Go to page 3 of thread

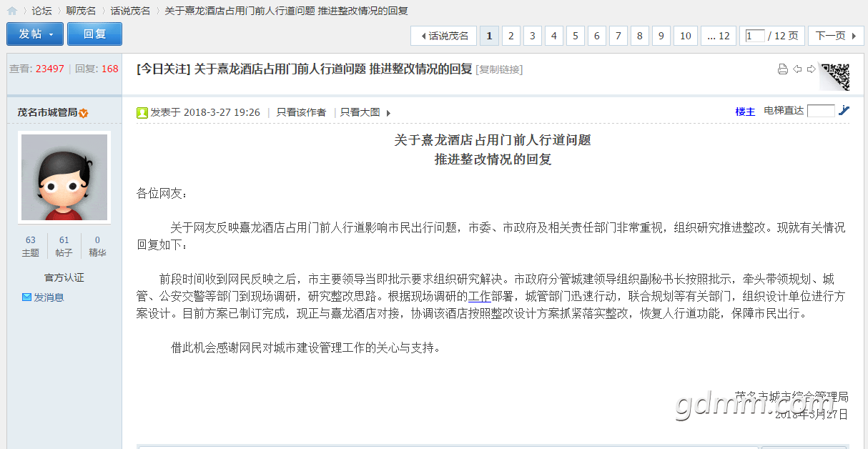(x=532, y=36)
